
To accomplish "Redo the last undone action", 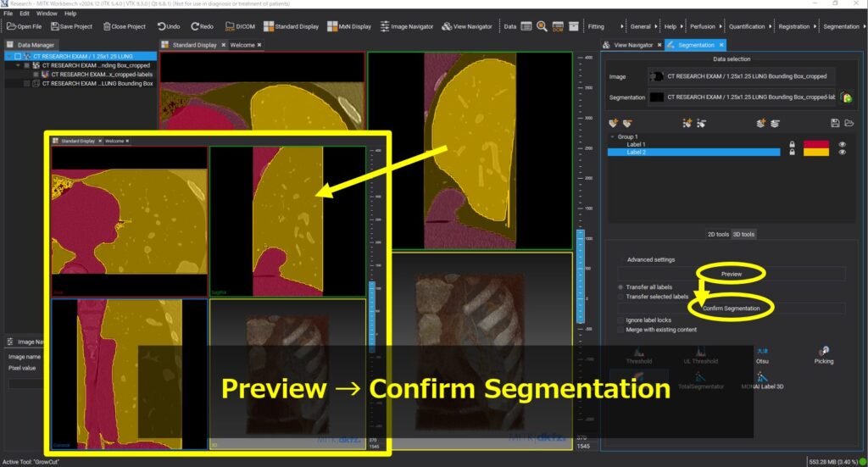I will click(202, 26).
